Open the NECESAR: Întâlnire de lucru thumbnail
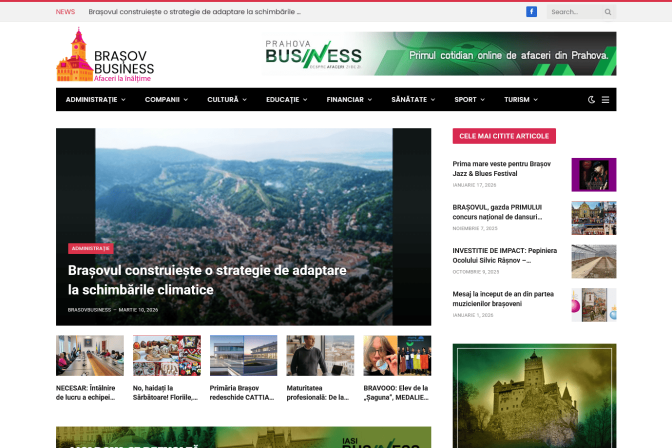The height and width of the screenshot is (448, 672). 90,355
